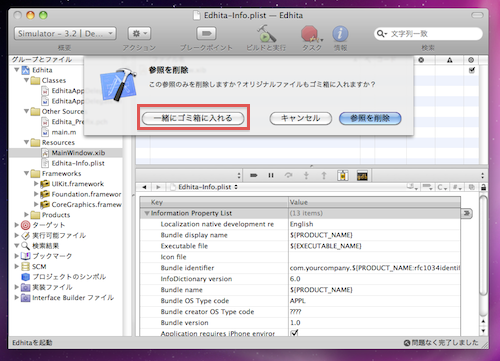This screenshot has height=361, width=500.
Task: Click the Information Property List row's side button
Action: pos(466,213)
